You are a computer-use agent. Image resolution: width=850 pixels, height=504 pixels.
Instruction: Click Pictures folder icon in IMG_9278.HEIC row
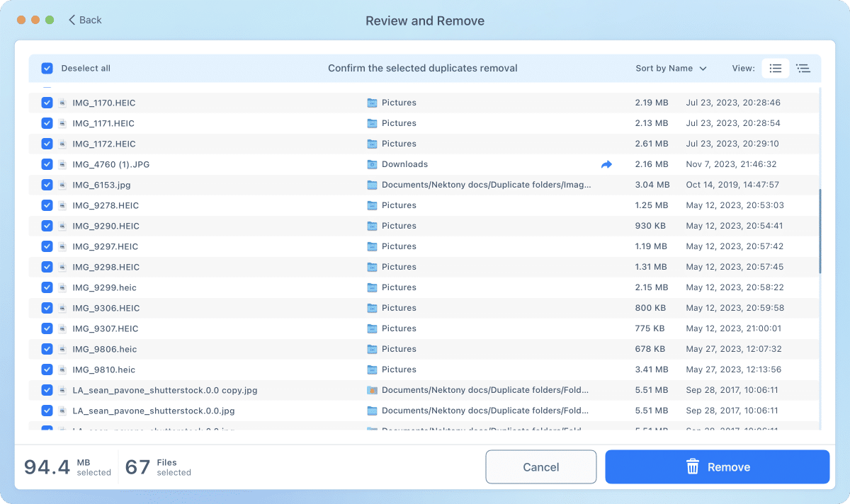pos(373,205)
